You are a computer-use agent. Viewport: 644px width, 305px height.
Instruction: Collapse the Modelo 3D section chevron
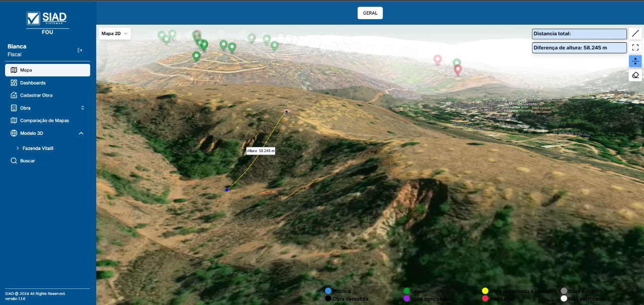point(81,133)
